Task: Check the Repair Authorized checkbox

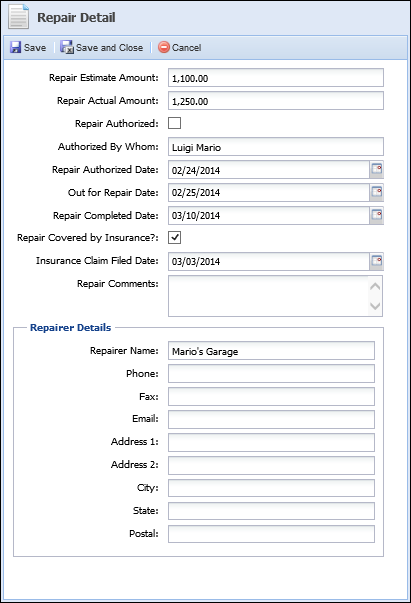Action: tap(175, 123)
